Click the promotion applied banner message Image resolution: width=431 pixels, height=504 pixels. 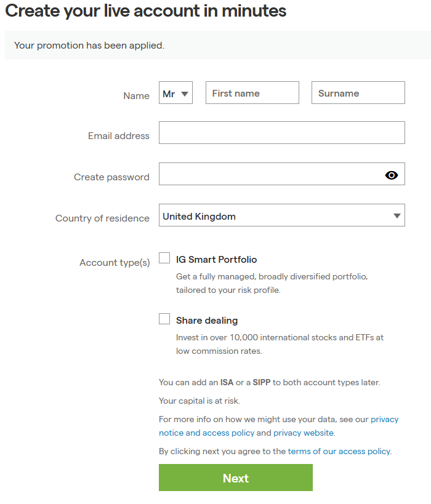pyautogui.click(x=89, y=46)
